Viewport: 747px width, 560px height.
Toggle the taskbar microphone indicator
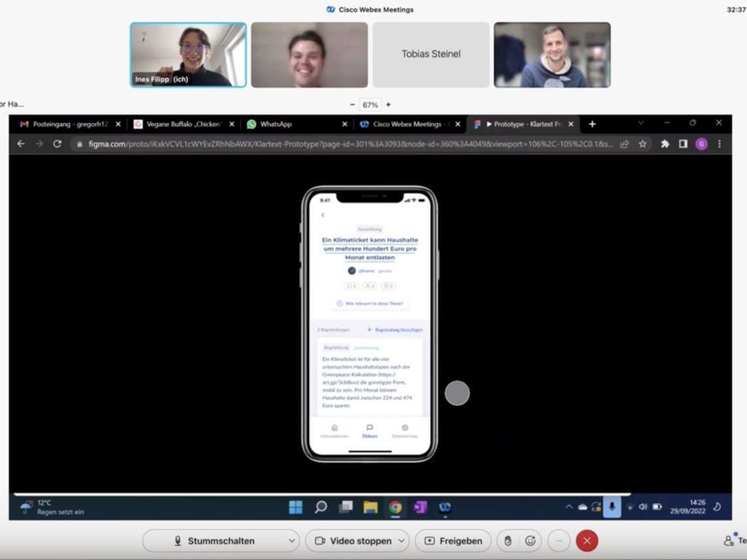[611, 507]
